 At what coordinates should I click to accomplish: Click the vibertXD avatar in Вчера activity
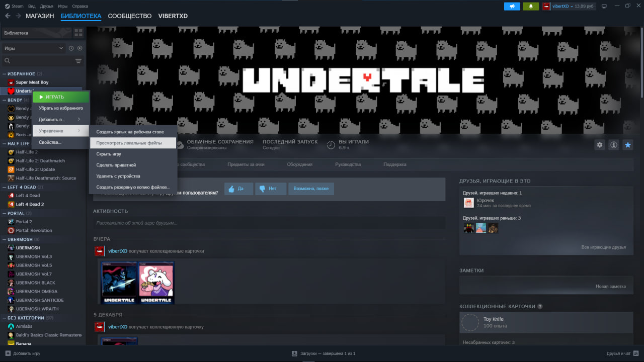click(100, 251)
